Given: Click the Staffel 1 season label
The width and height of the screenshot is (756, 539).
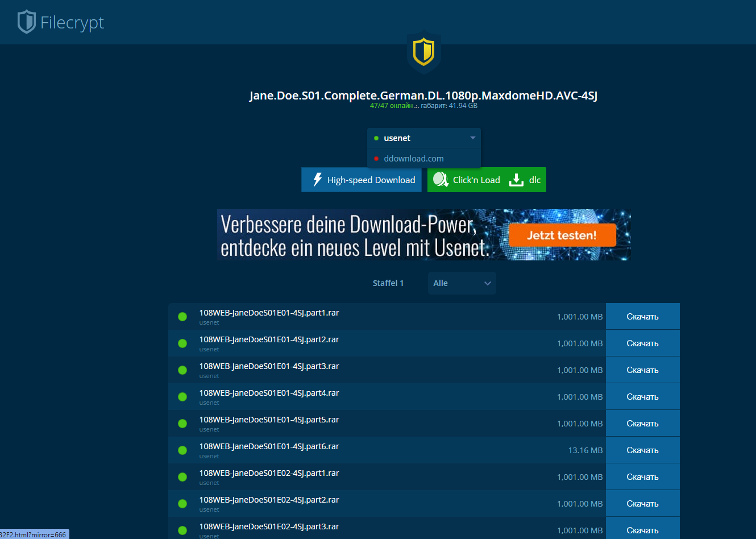Looking at the screenshot, I should pyautogui.click(x=388, y=283).
